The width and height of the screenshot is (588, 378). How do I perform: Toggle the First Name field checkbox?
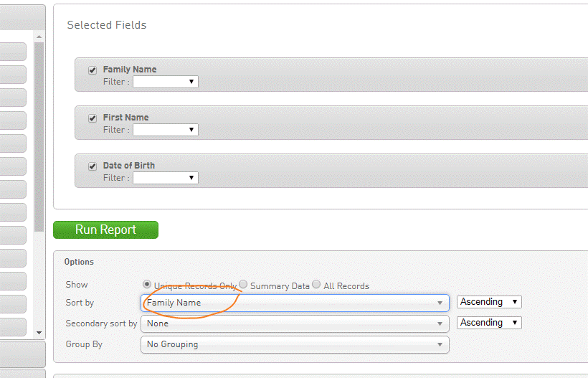[x=93, y=118]
